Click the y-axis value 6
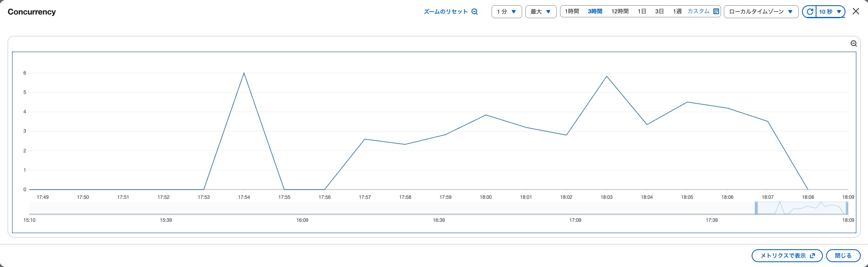 click(25, 73)
